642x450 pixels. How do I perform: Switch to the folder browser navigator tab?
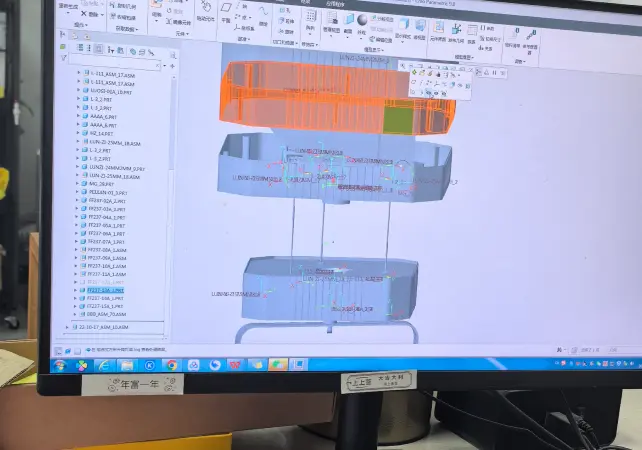(75, 36)
